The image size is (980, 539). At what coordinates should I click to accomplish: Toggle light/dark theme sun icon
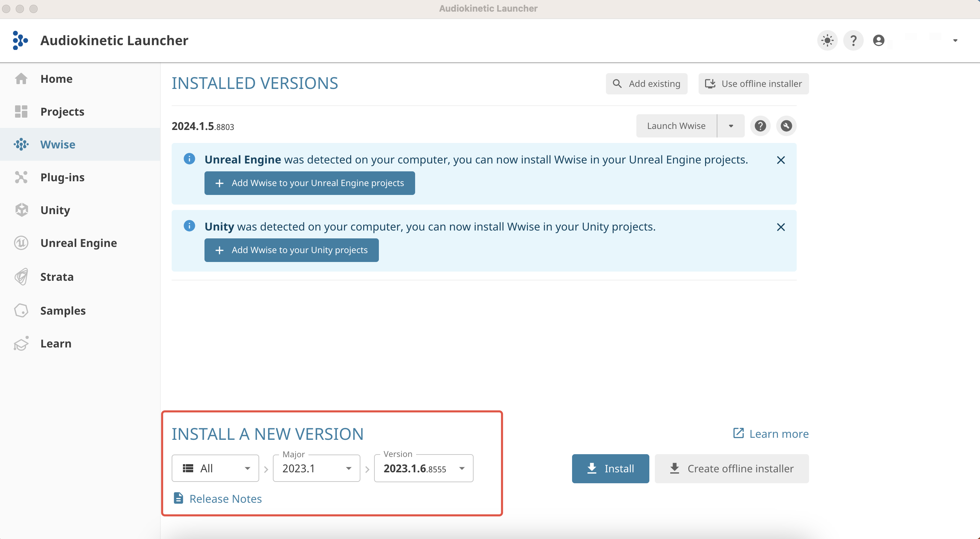pos(827,40)
